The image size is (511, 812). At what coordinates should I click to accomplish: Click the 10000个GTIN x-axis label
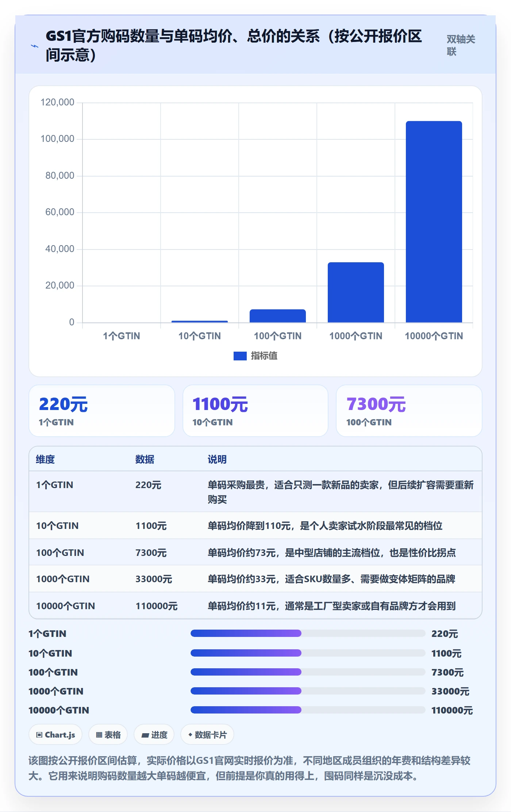434,336
